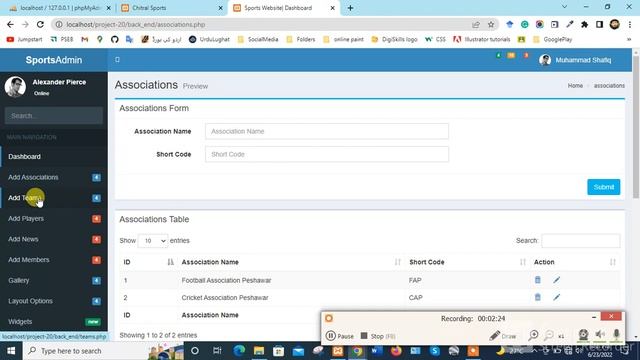The height and width of the screenshot is (360, 640).
Task: Open Dashboard in the sidebar
Action: (x=54, y=156)
